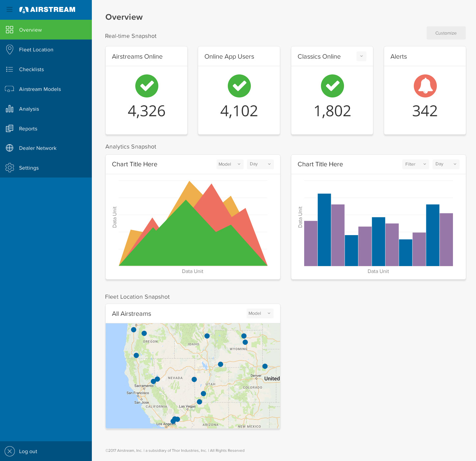Click the Online App Users green checkmark
476x461 pixels.
pos(239,86)
